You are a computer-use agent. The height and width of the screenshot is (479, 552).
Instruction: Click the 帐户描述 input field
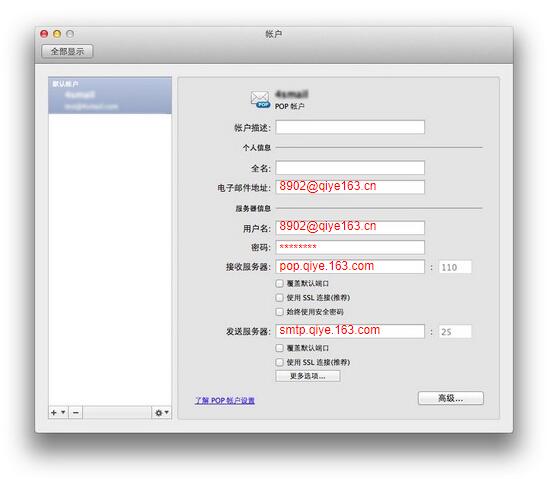pyautogui.click(x=350, y=127)
